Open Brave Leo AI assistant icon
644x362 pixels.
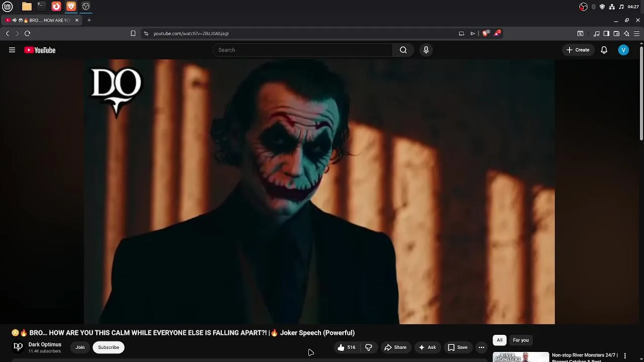[x=626, y=34]
